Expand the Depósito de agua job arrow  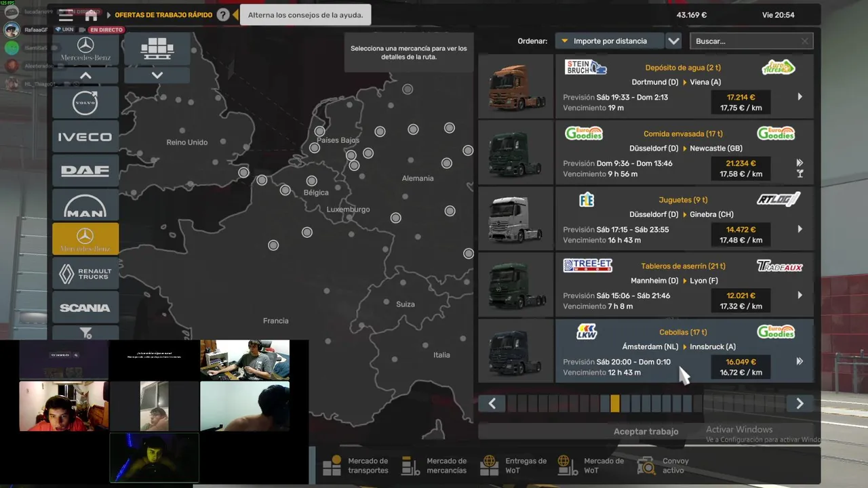pyautogui.click(x=800, y=97)
